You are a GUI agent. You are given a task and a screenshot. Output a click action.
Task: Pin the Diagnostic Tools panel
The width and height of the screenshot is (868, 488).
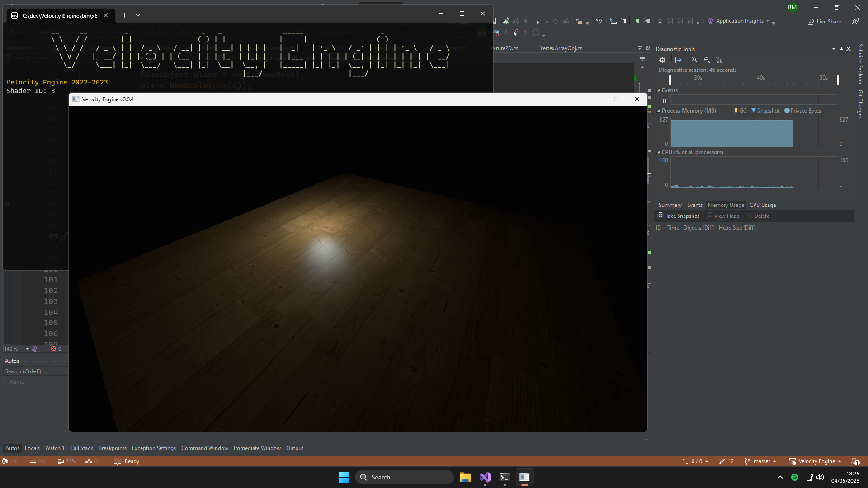tap(841, 49)
